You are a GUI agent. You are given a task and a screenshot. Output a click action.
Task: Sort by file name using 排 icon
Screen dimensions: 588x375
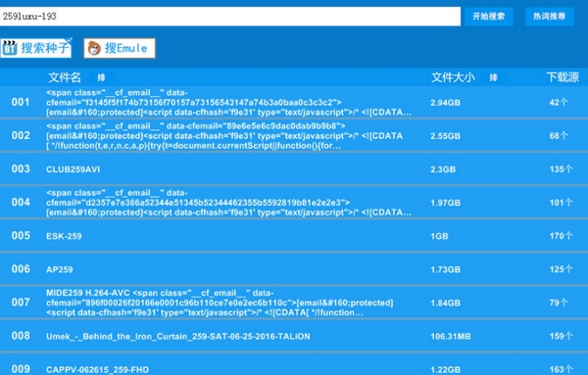101,77
